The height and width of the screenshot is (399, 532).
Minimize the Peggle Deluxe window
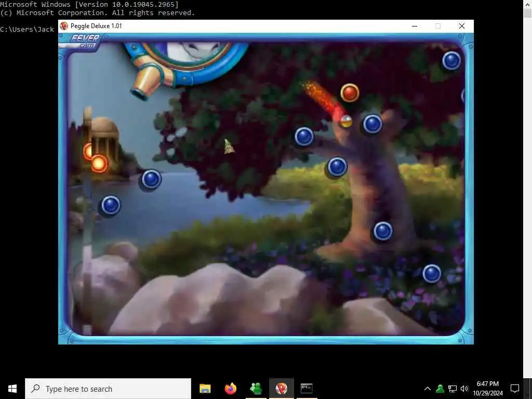[x=414, y=26]
